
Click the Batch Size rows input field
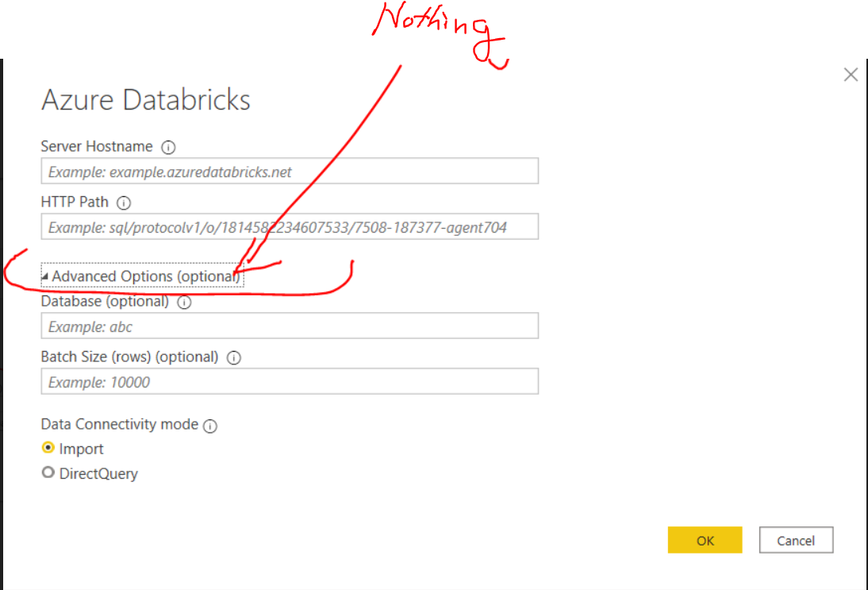289,381
